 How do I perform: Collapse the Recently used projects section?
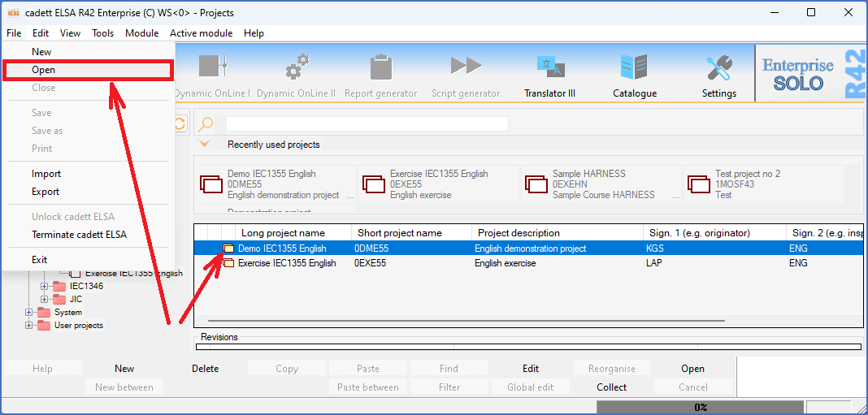point(204,144)
